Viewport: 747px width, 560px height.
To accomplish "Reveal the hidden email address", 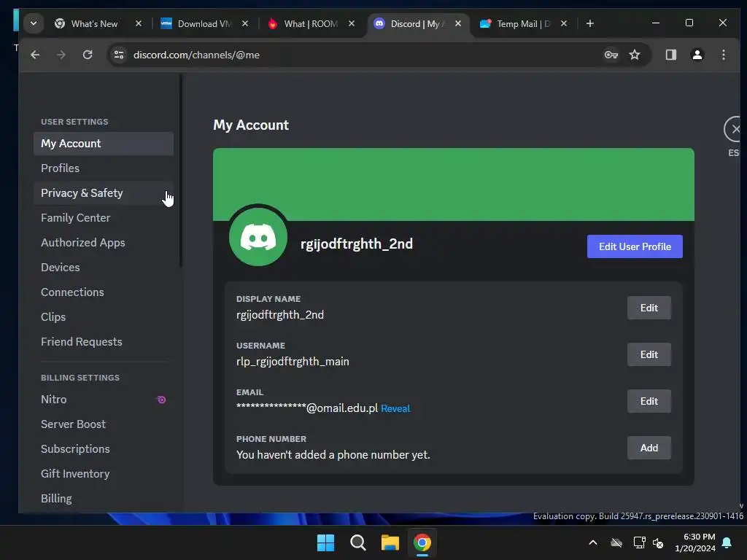I will 395,408.
